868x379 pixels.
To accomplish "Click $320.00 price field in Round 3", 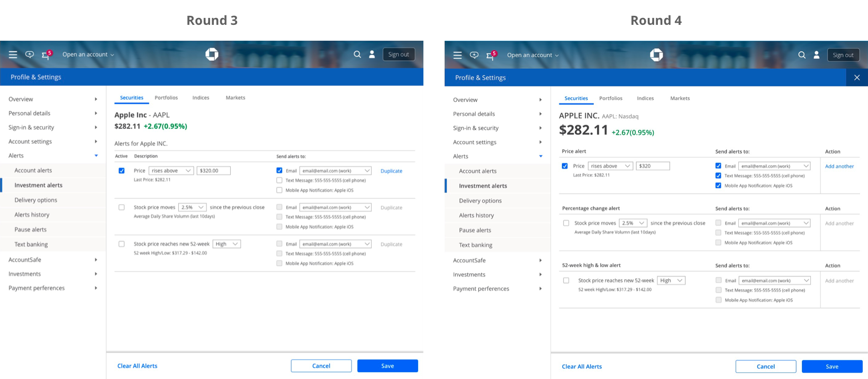I will [214, 171].
